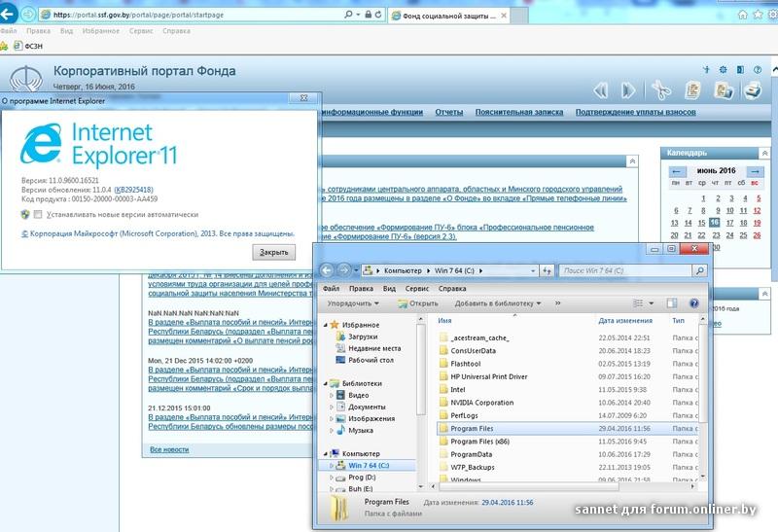This screenshot has width=778, height=532.
Task: Click the Explorer search magnifier icon
Action: point(699,270)
